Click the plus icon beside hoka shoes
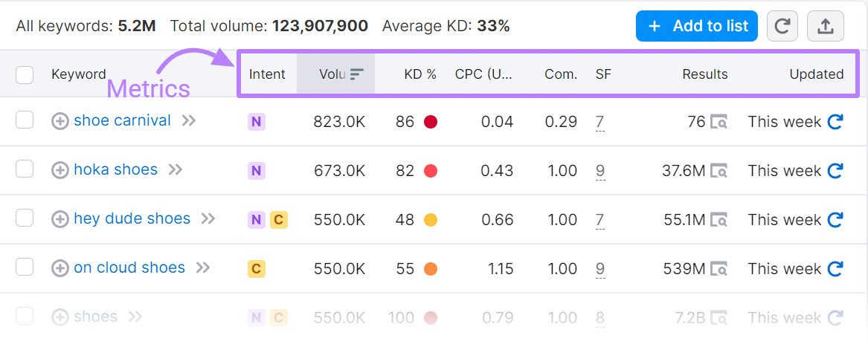This screenshot has height=341, width=868. coord(60,170)
